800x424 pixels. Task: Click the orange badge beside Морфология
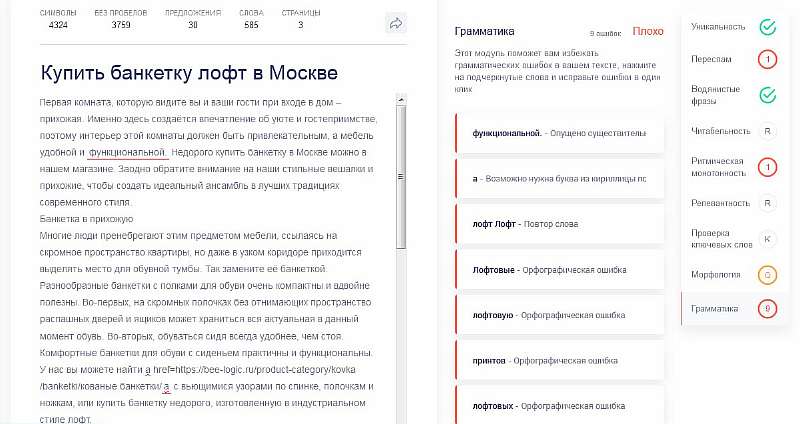(767, 275)
